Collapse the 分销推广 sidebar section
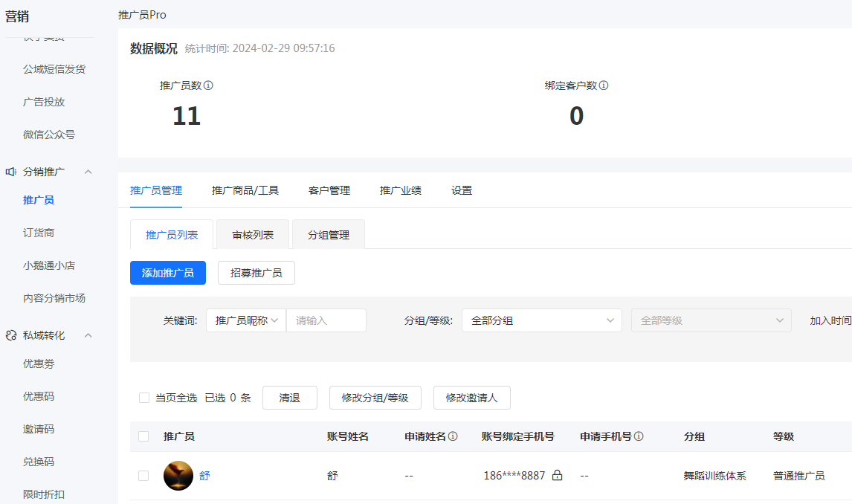The image size is (852, 504). 88,172
